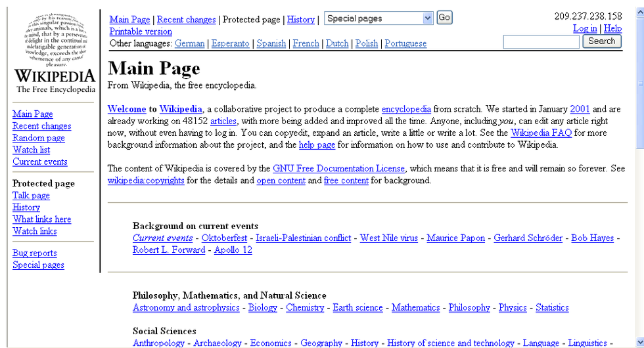The width and height of the screenshot is (644, 348).
Task: Switch to the Dutch language version
Action: point(337,43)
